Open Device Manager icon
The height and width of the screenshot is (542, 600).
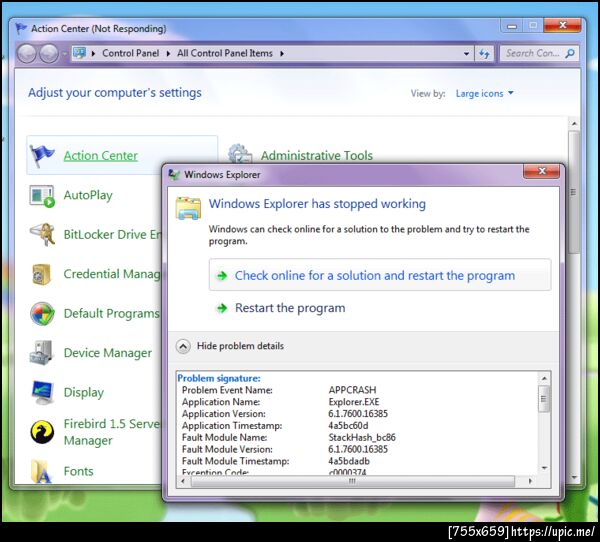click(x=41, y=353)
